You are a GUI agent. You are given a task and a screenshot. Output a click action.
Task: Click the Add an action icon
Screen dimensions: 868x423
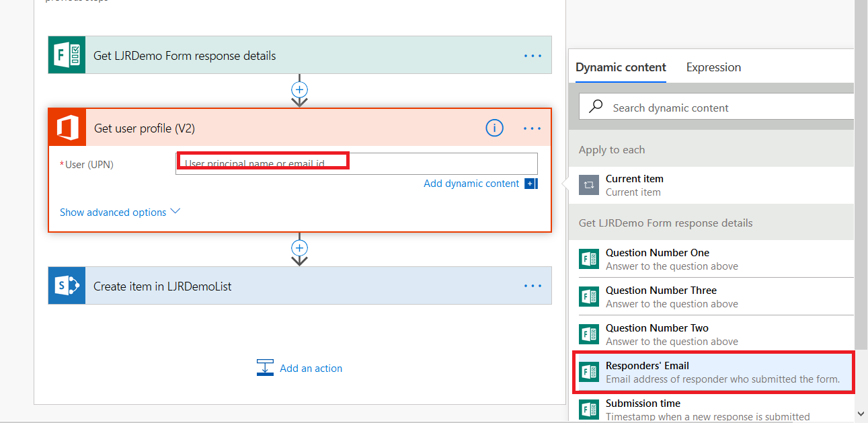click(x=265, y=368)
